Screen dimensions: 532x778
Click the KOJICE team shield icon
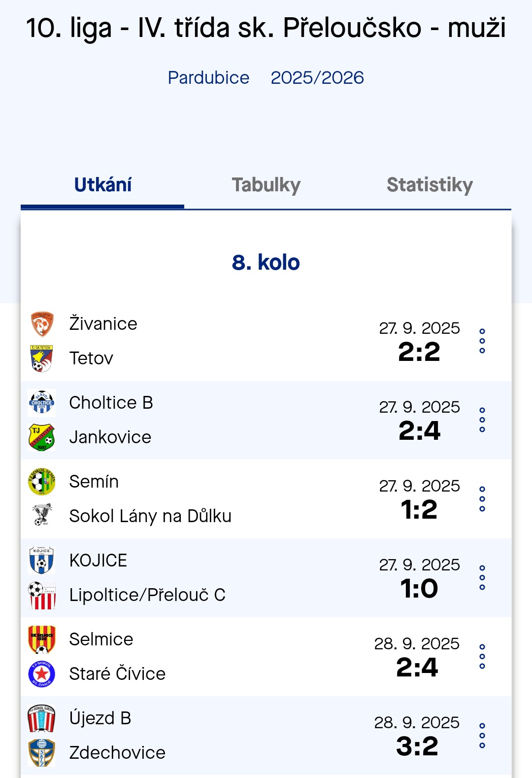pyautogui.click(x=42, y=561)
